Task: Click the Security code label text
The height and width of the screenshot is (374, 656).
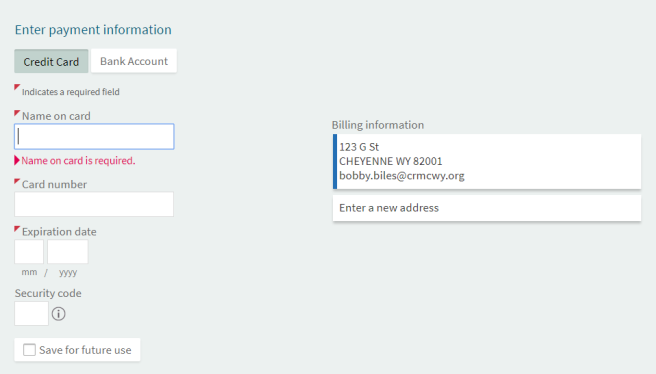Action: (48, 293)
